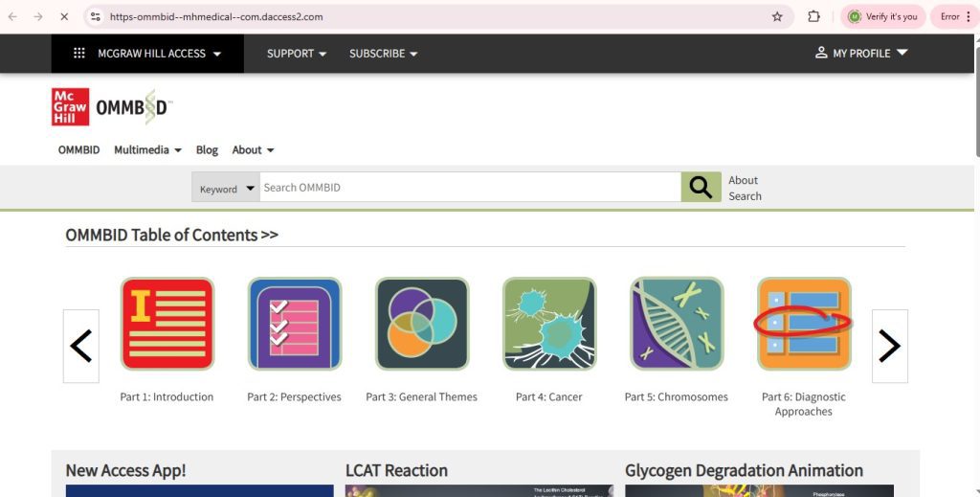Open Part 1: Introduction icon
980x497 pixels.
167,324
